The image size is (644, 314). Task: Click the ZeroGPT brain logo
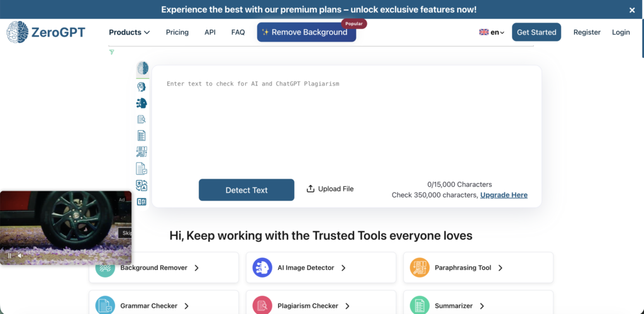17,32
